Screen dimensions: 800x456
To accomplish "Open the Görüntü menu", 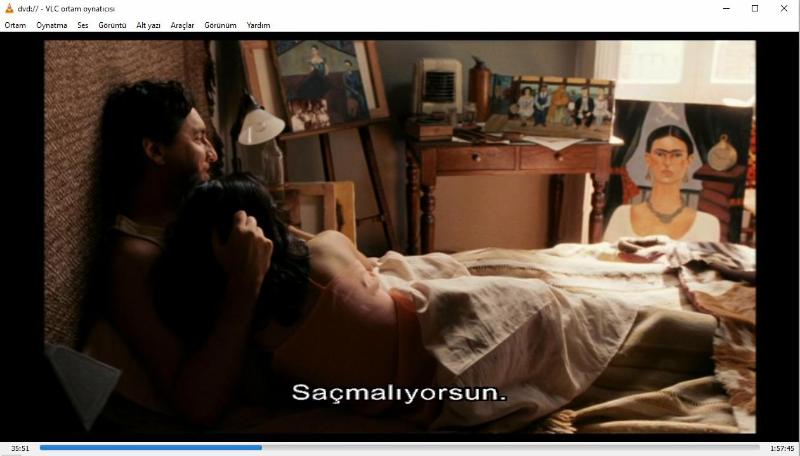I will click(x=112, y=25).
